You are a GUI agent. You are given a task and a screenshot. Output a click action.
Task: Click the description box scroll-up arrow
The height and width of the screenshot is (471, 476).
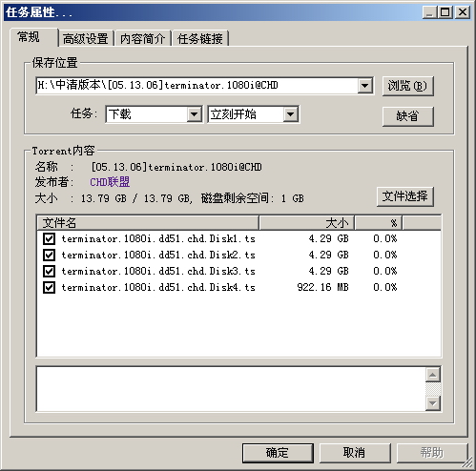pos(433,375)
